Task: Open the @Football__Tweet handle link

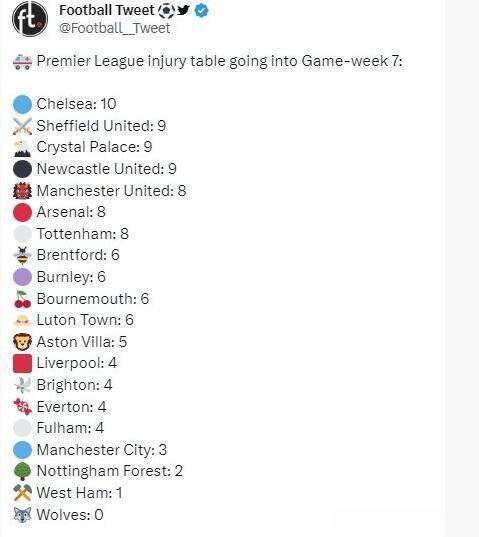Action: tap(114, 28)
